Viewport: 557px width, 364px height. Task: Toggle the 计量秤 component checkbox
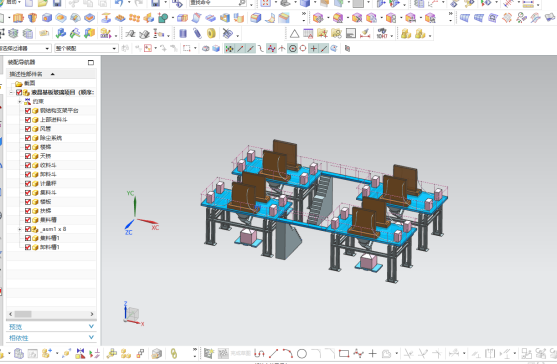point(28,183)
